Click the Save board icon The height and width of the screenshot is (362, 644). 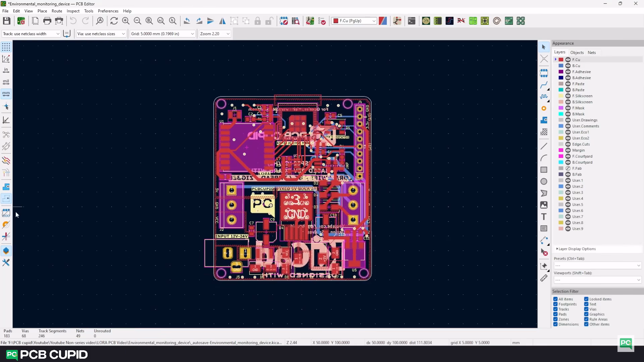[x=7, y=21]
